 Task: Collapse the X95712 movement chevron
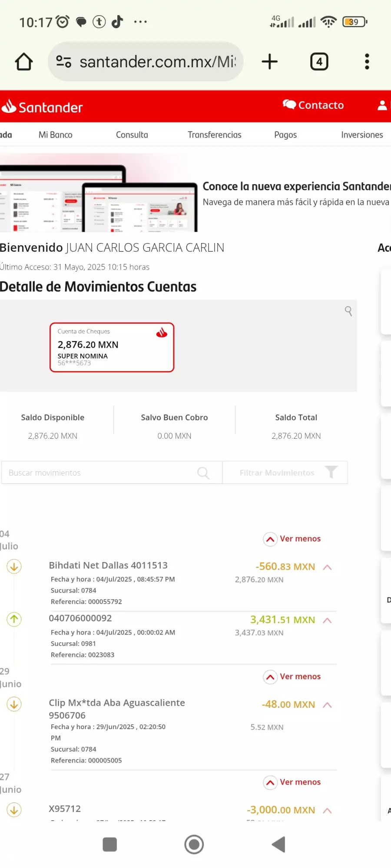pyautogui.click(x=328, y=811)
